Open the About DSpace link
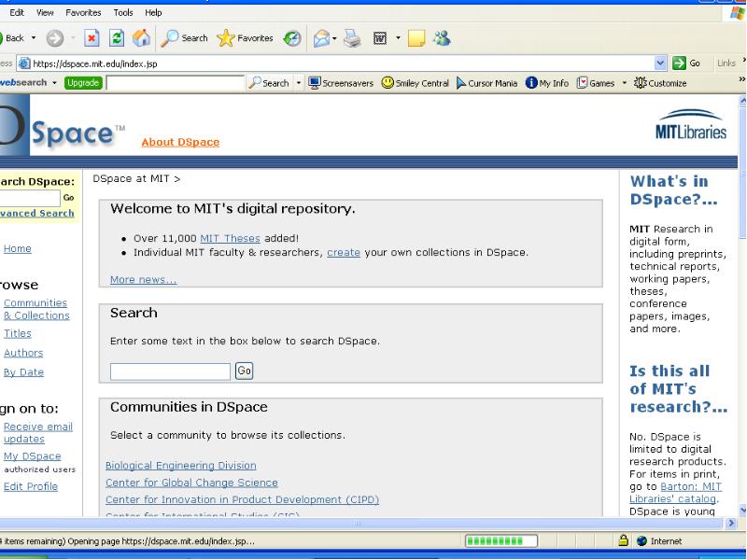The image size is (747, 560). coord(180,142)
